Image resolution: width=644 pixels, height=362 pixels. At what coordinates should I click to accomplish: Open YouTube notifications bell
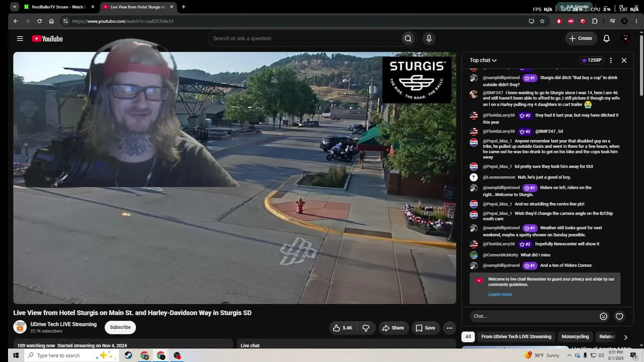606,38
